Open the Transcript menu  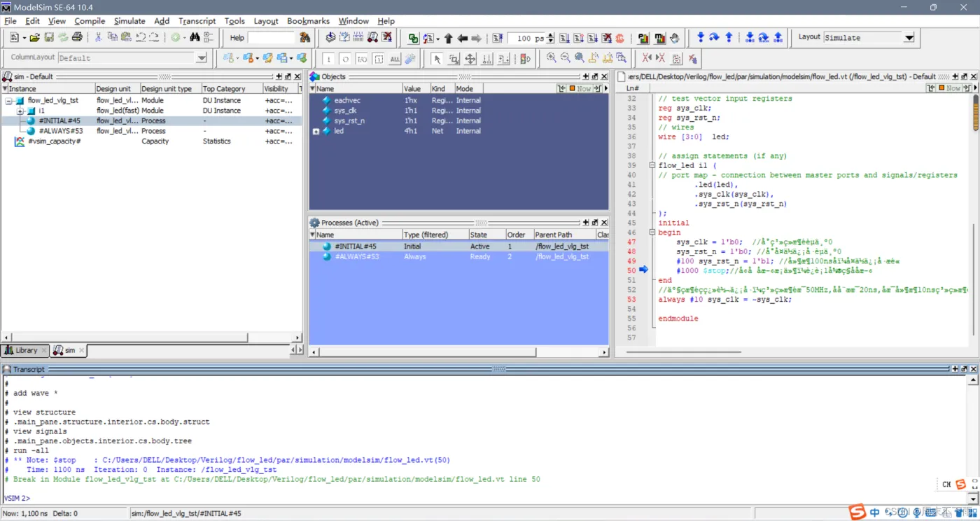click(197, 21)
